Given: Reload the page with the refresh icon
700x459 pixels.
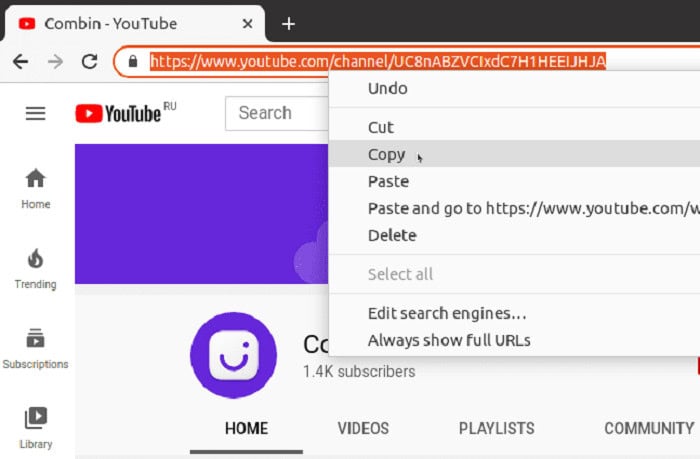Looking at the screenshot, I should point(90,62).
